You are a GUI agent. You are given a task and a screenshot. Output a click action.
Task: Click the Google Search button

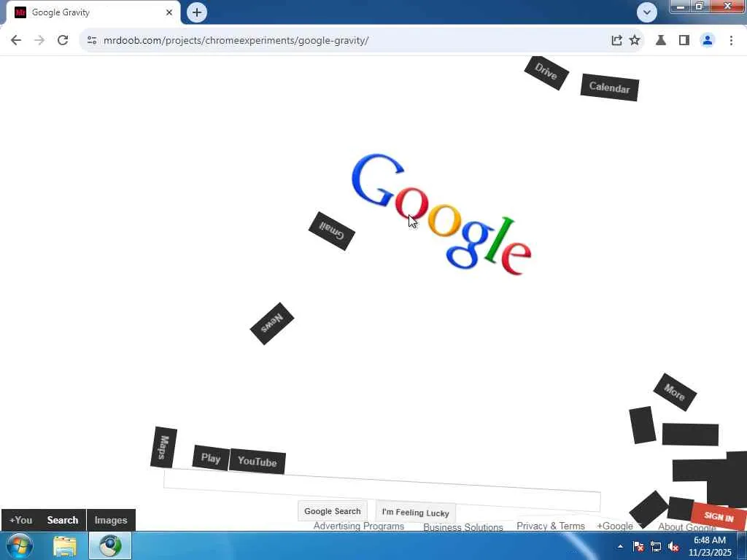[x=333, y=511]
